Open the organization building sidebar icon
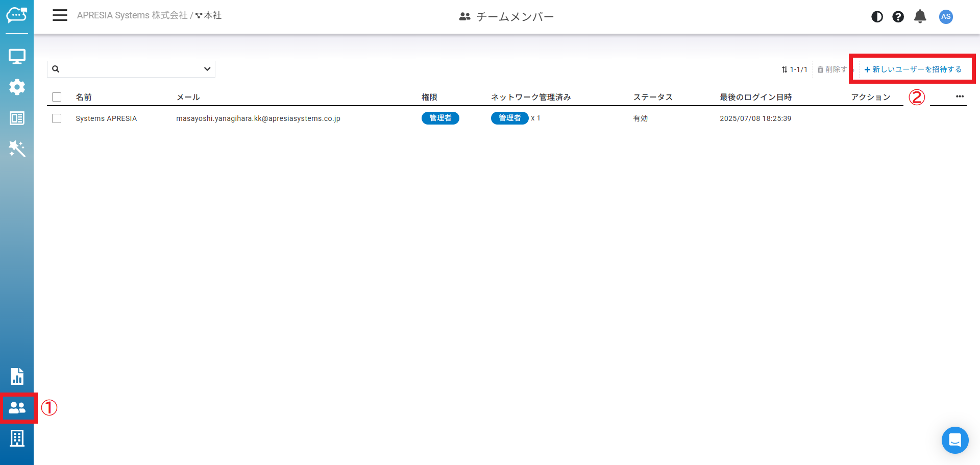The height and width of the screenshot is (465, 980). pyautogui.click(x=17, y=438)
